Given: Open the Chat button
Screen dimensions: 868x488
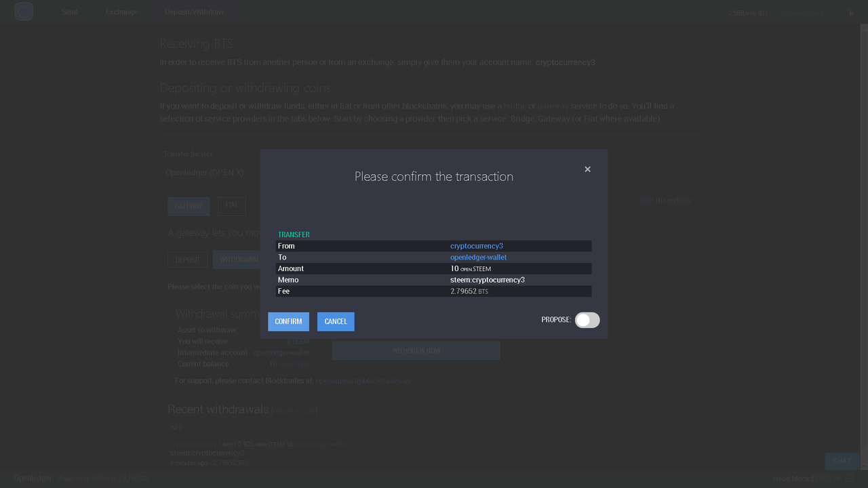Looking at the screenshot, I should 842,461.
